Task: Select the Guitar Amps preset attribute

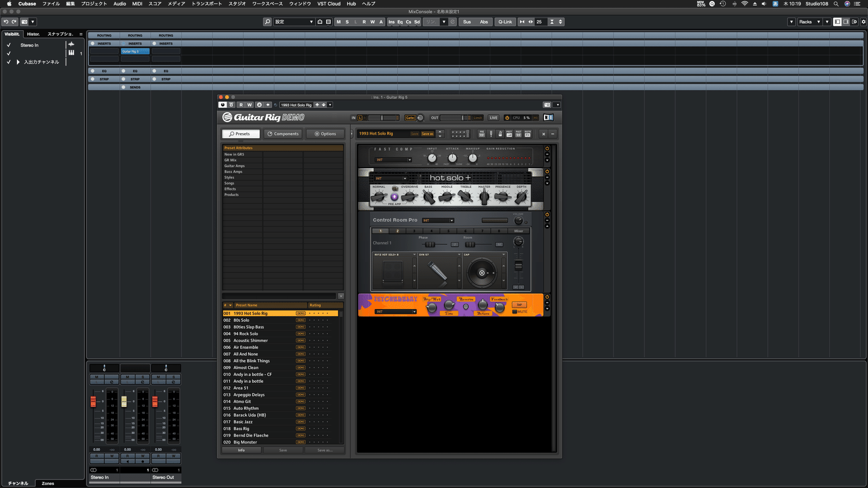Action: [234, 166]
